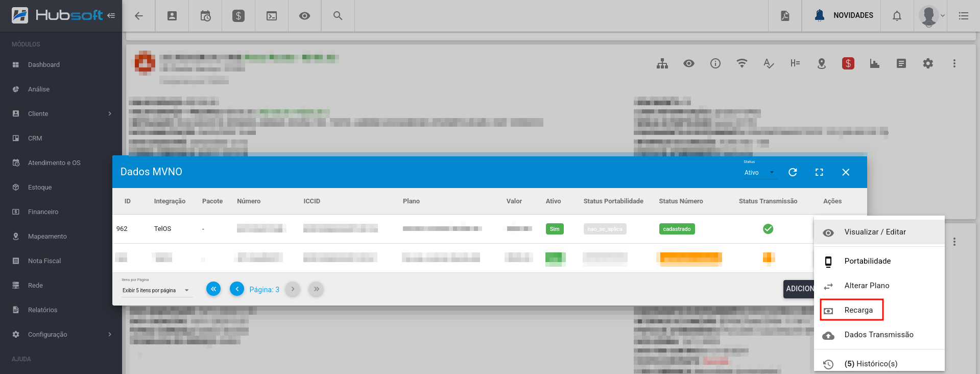The width and height of the screenshot is (980, 374).
Task: Go to the previous page of results
Action: (x=237, y=289)
